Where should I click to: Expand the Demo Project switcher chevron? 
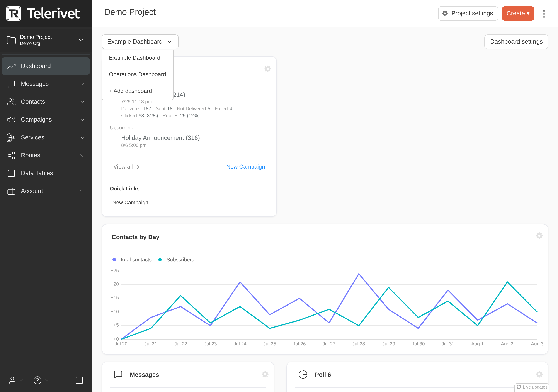click(81, 40)
